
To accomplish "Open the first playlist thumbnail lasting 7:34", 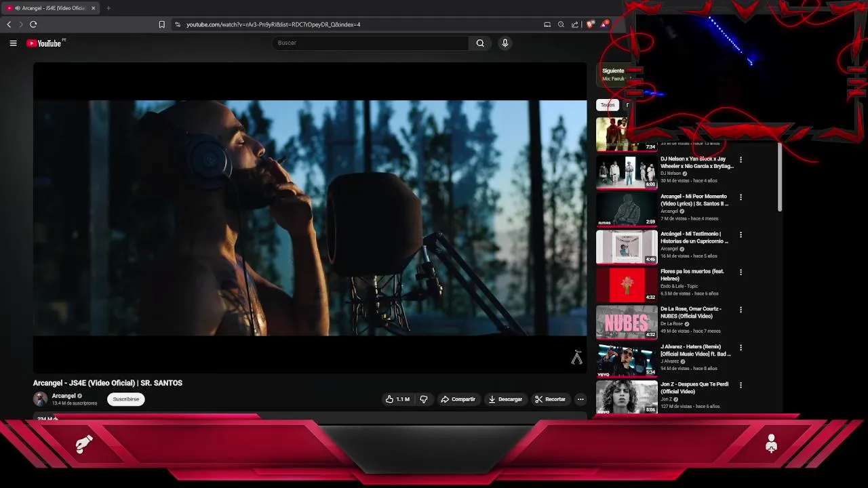I will point(627,134).
